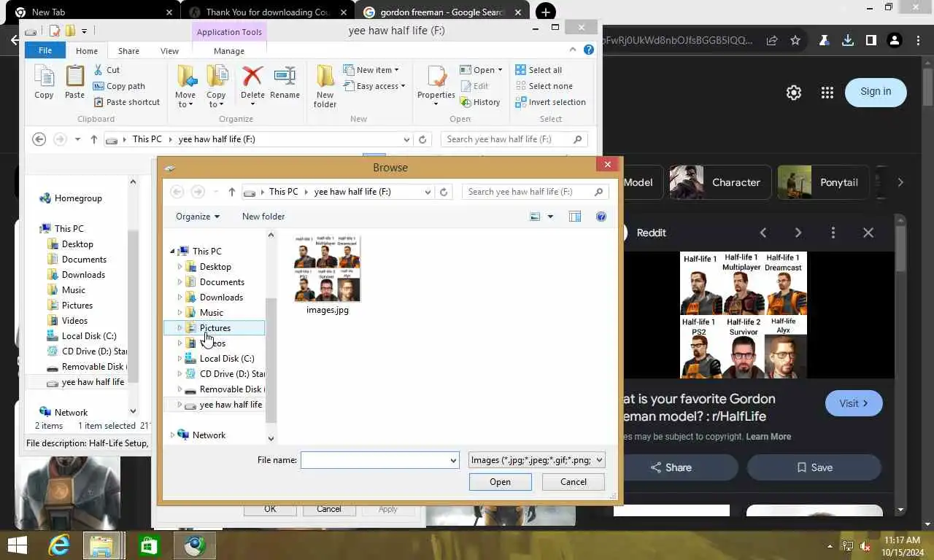This screenshot has height=560, width=934.
Task: Click Cut in the Clipboard group
Action: tap(107, 70)
